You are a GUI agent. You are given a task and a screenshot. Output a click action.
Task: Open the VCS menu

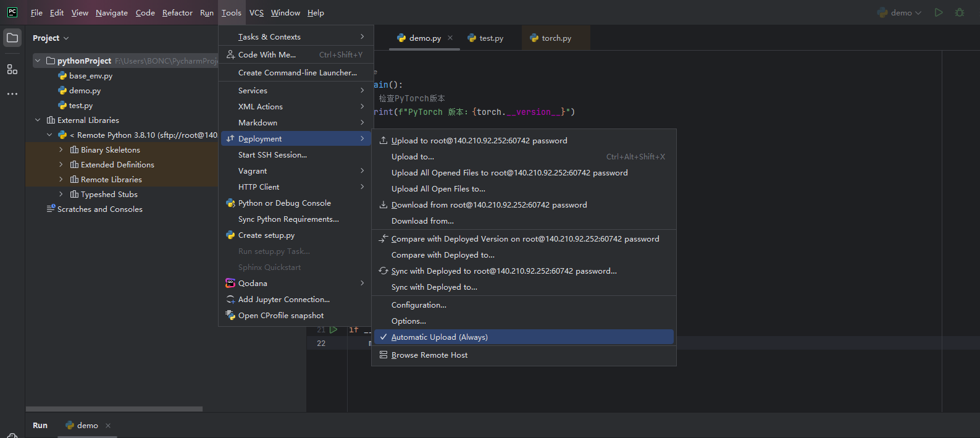pyautogui.click(x=256, y=12)
